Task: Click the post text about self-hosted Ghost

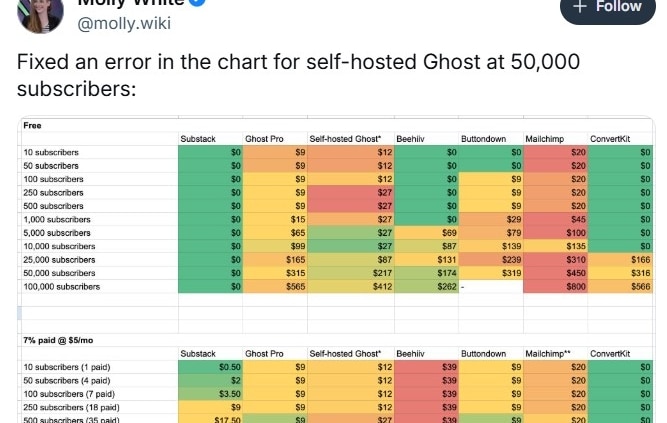Action: pos(298,75)
